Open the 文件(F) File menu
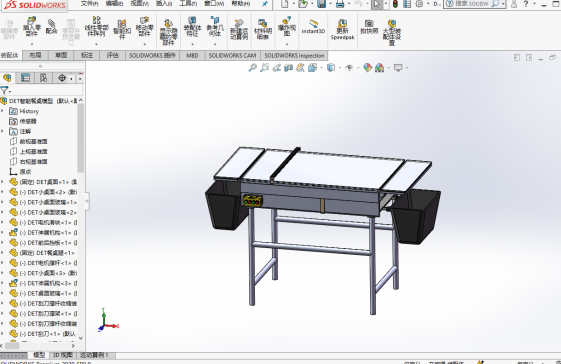Screen dimensions: 561x364 [x=89, y=3]
